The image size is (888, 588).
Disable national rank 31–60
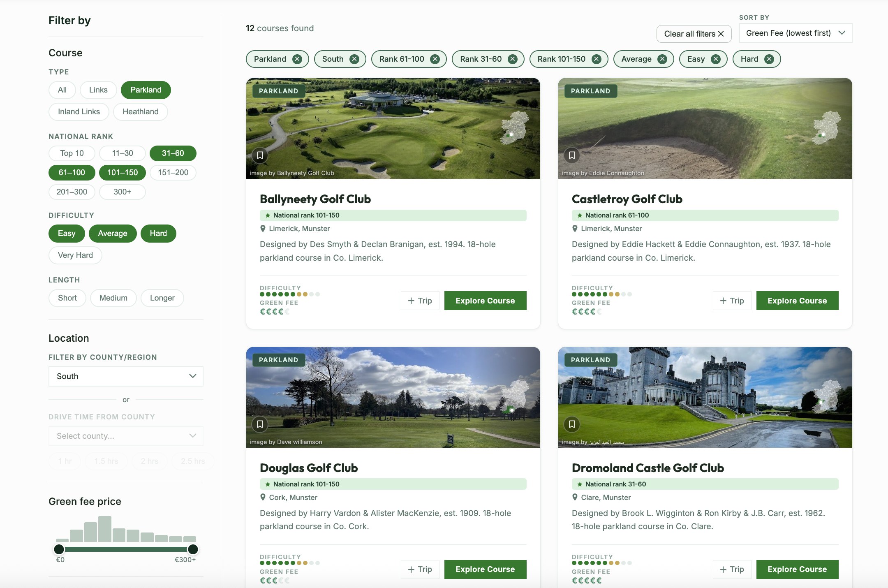pos(173,153)
